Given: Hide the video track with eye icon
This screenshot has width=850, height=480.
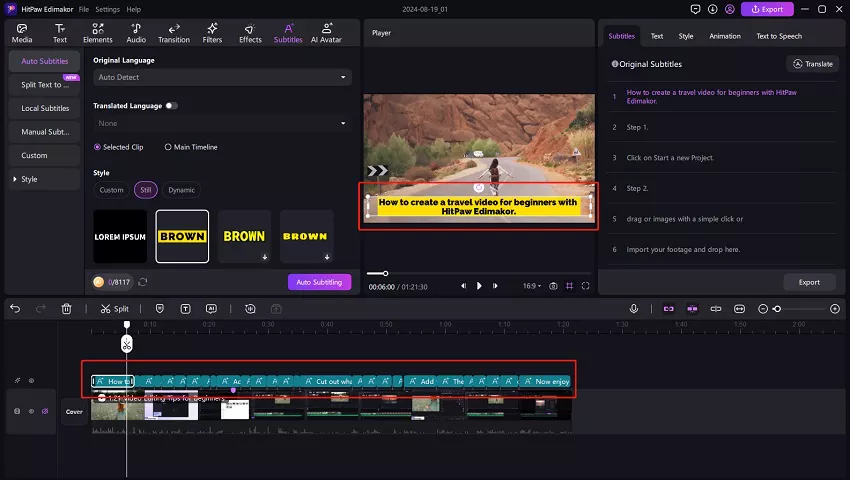Looking at the screenshot, I should coord(31,411).
